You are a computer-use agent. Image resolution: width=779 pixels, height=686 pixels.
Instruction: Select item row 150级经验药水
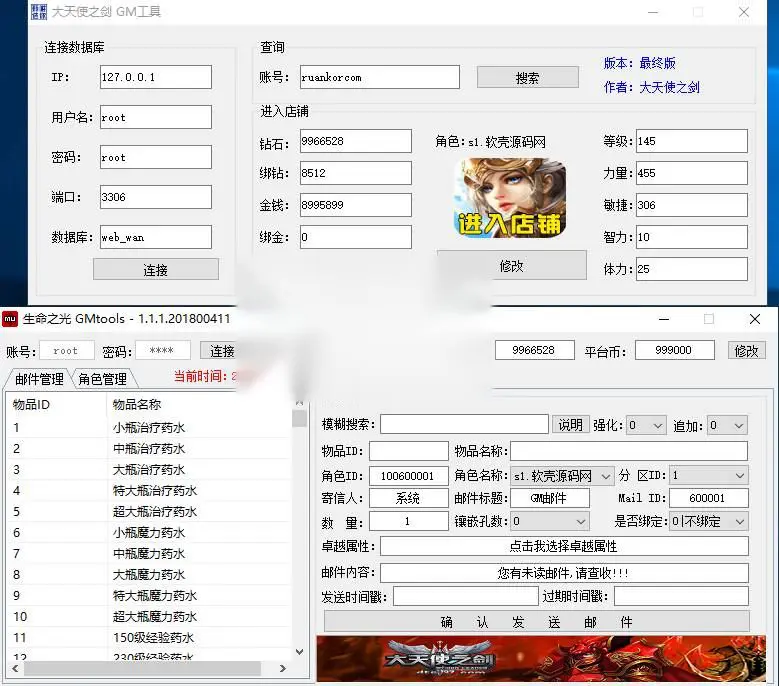(x=149, y=637)
